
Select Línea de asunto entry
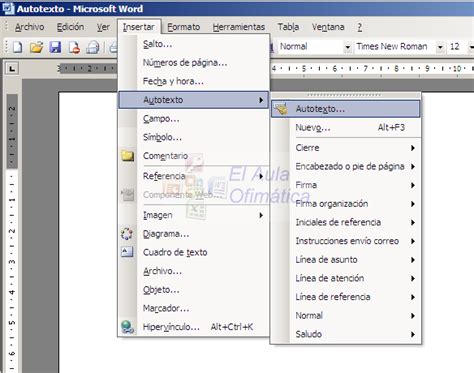[346, 260]
